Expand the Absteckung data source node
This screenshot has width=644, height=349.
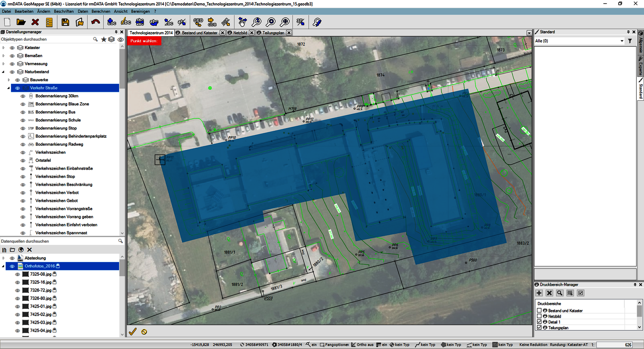click(4, 258)
